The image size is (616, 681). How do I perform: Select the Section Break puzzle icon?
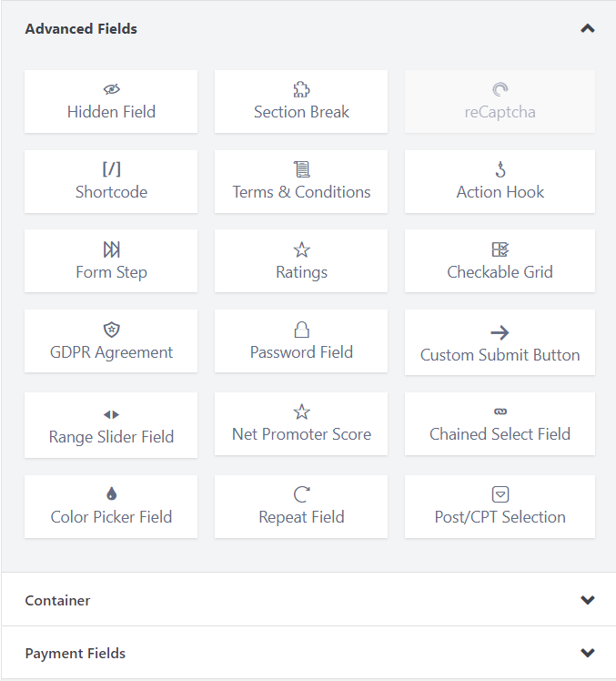(x=301, y=89)
